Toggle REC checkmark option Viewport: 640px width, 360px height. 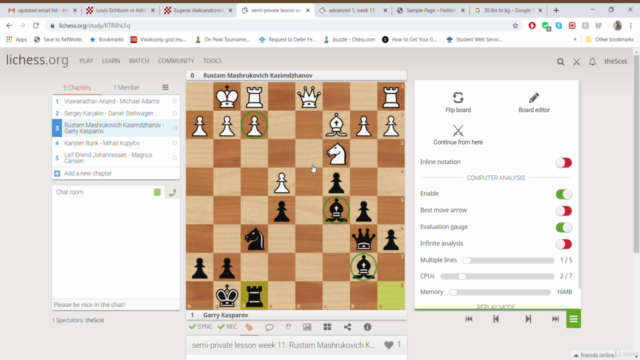coord(227,327)
